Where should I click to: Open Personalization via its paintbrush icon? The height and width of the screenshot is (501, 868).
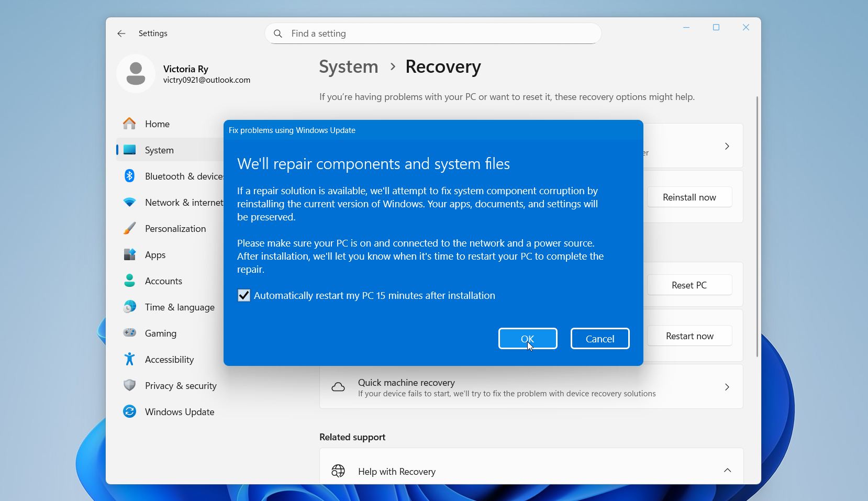coord(129,228)
